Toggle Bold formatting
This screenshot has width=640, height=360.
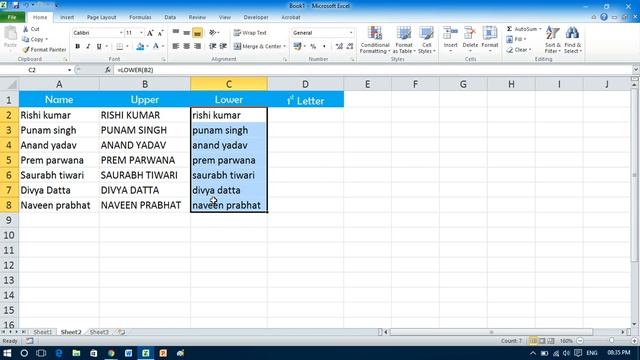(x=77, y=47)
